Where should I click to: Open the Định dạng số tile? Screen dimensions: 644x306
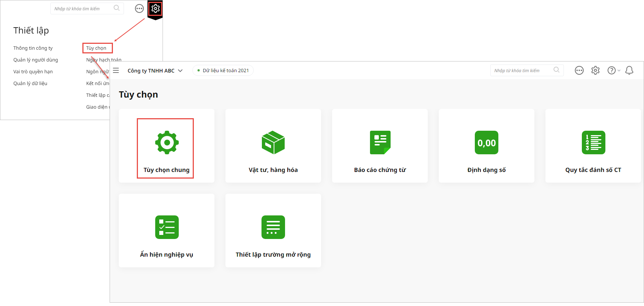(x=486, y=146)
